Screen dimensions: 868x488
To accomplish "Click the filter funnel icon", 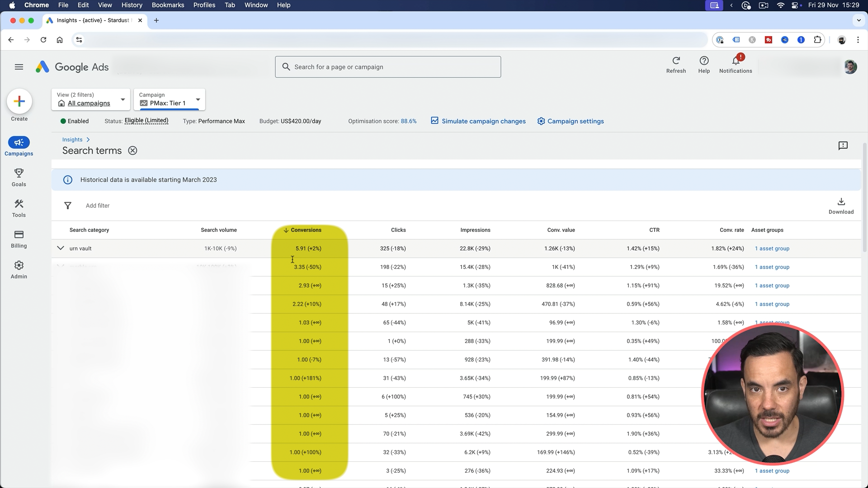I will point(68,206).
